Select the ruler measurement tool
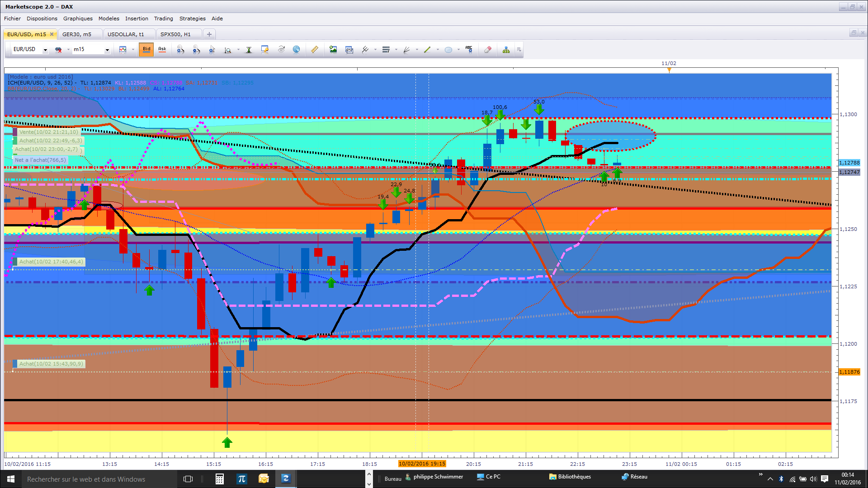This screenshot has width=868, height=488. (x=314, y=50)
